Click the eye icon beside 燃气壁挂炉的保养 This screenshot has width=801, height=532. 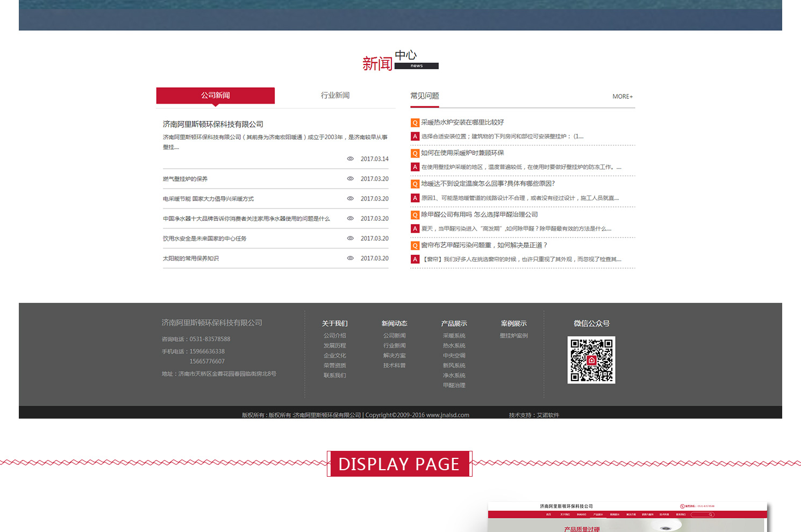click(x=350, y=179)
